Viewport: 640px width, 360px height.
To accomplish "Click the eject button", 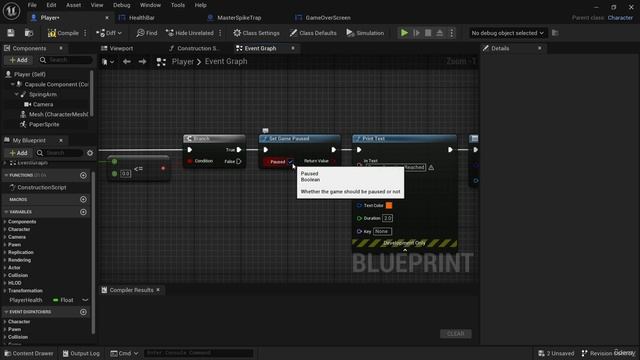I will coord(440,33).
